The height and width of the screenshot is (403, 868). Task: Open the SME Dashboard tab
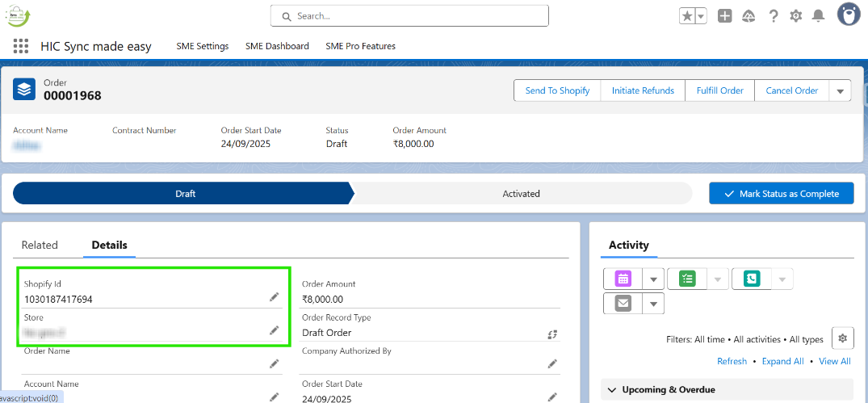point(277,47)
